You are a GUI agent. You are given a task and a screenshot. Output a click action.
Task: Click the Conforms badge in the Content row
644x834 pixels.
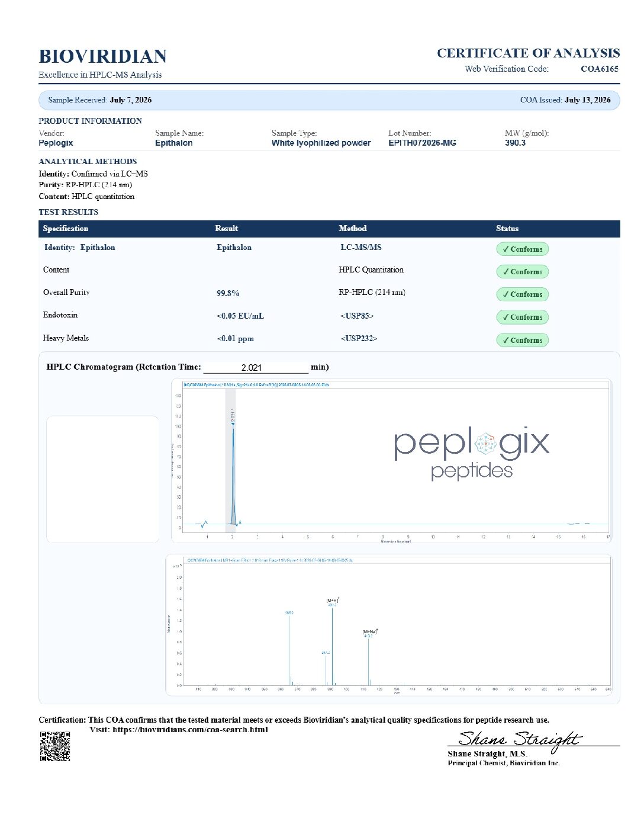[522, 272]
